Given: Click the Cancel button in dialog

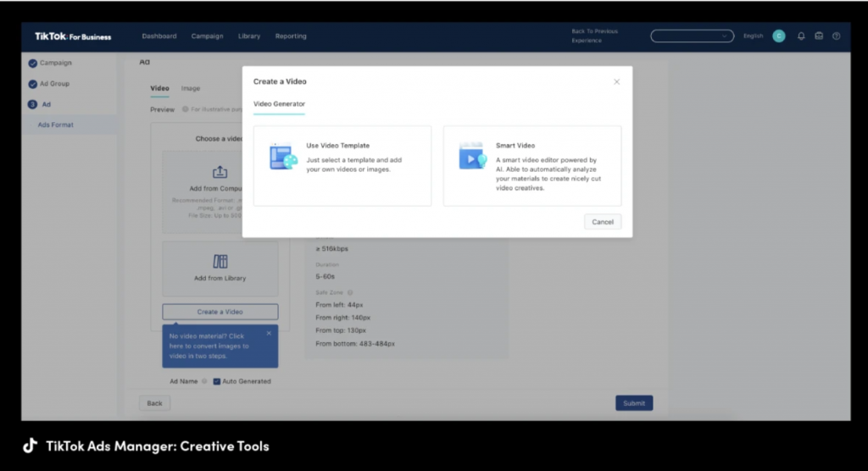Looking at the screenshot, I should point(603,222).
